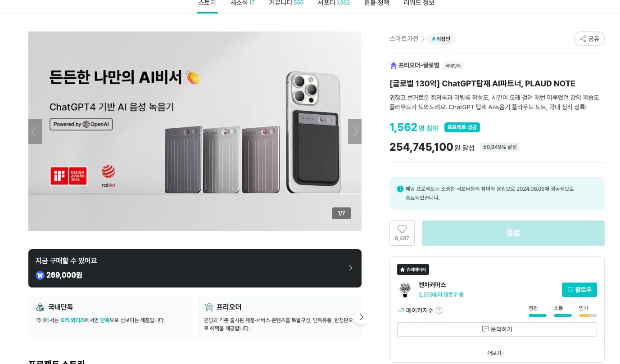Advance the carousel with the right arrow

(x=355, y=131)
